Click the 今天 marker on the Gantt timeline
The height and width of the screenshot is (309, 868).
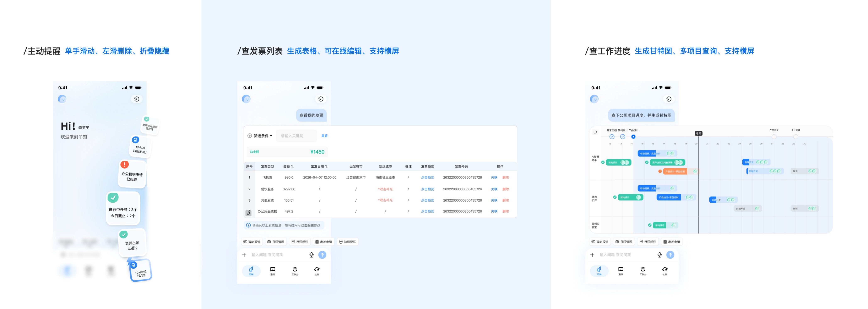[699, 134]
